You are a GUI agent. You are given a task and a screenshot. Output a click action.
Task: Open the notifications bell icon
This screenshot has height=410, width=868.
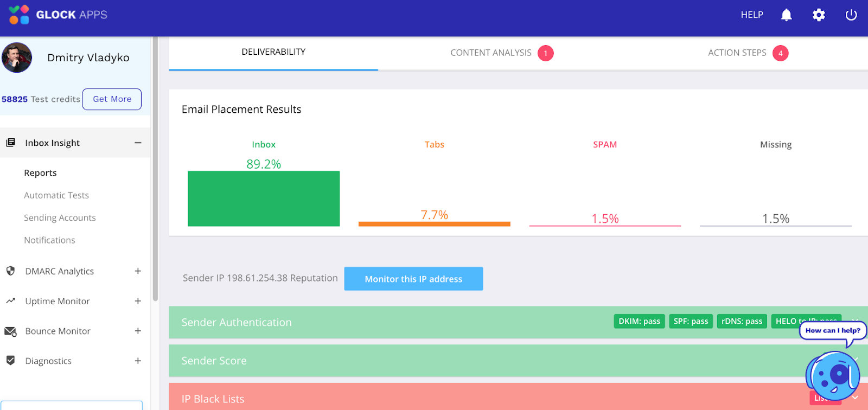tap(786, 15)
